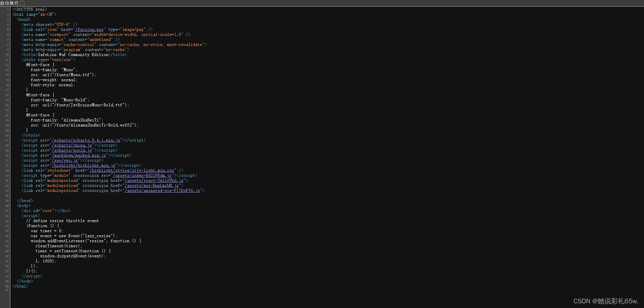Click the font-family "AlimamaShuHeiTi" declaration
This screenshot has width=644, height=308.
click(x=67, y=120)
